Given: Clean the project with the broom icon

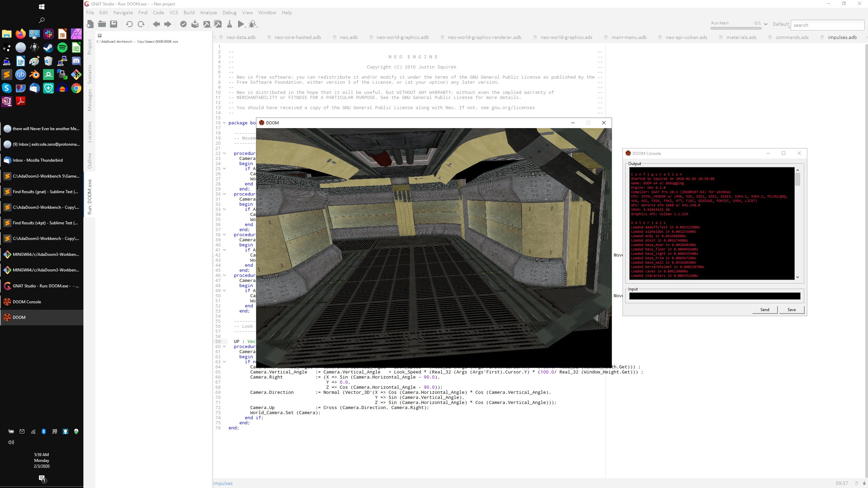Looking at the screenshot, I should click(x=230, y=24).
